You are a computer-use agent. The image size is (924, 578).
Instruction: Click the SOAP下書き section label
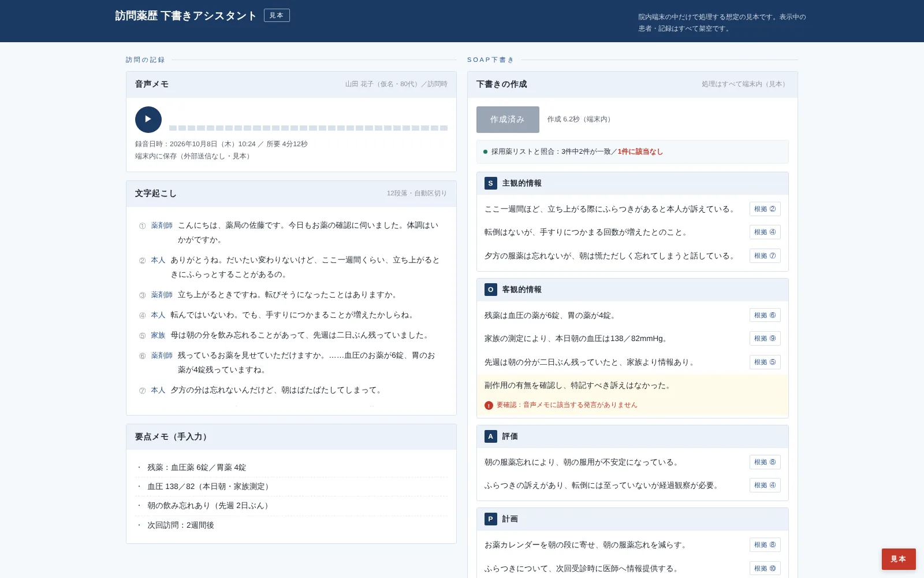[490, 60]
